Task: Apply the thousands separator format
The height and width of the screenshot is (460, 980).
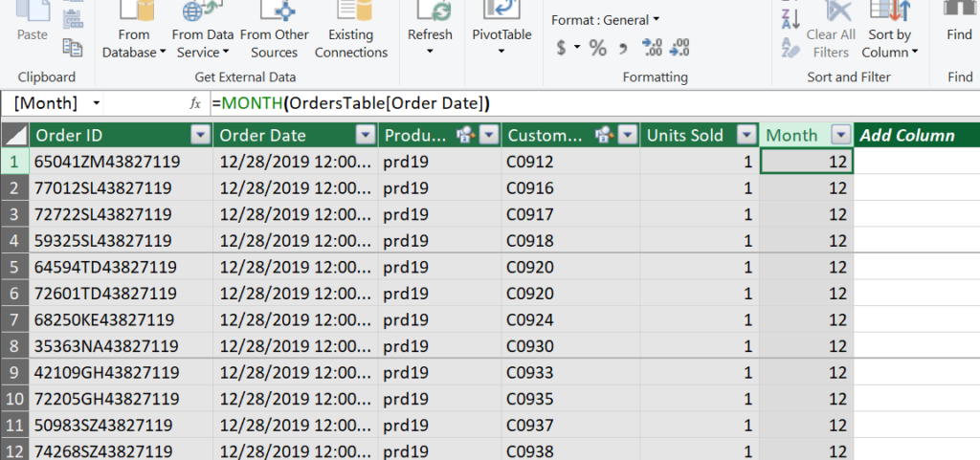Action: [x=624, y=49]
